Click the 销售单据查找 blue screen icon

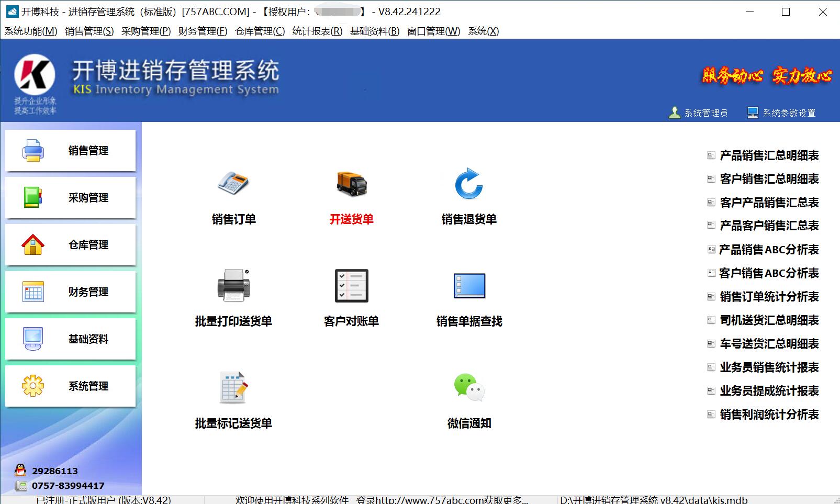(469, 285)
